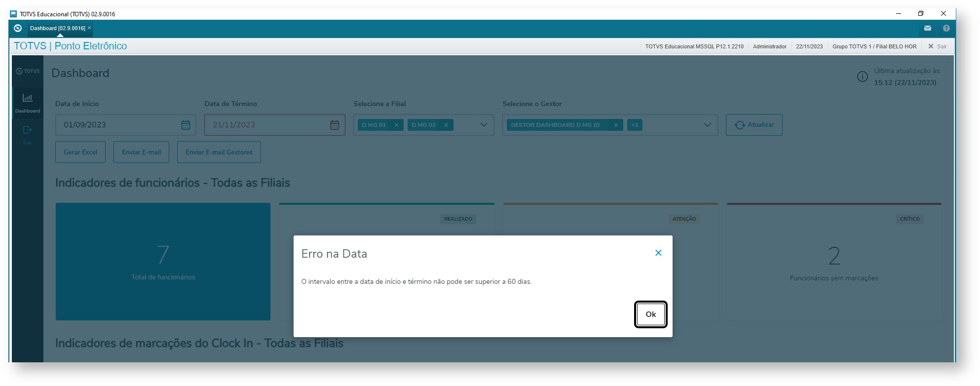Image resolution: width=980 pixels, height=386 pixels.
Task: Click the Administrador user label
Action: (x=769, y=46)
